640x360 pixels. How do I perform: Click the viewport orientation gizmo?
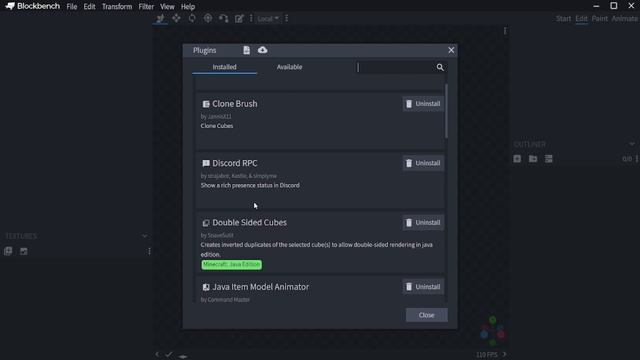pos(493,331)
